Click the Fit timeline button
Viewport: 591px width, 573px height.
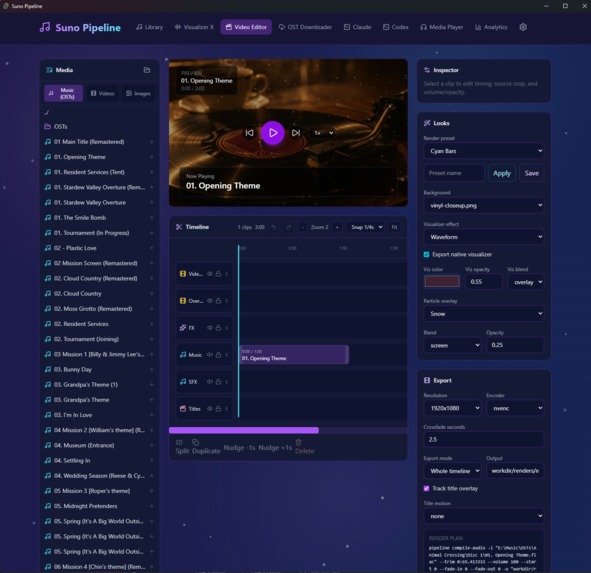pos(394,227)
